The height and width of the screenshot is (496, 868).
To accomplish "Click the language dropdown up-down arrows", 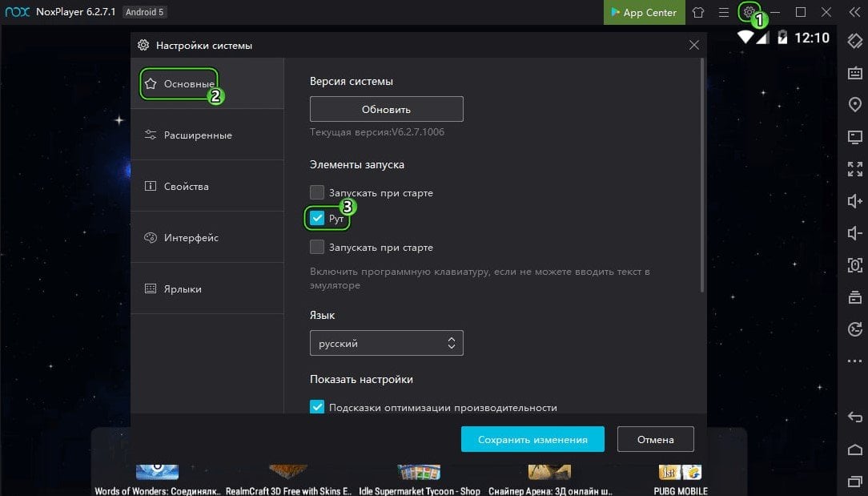I will tap(452, 343).
